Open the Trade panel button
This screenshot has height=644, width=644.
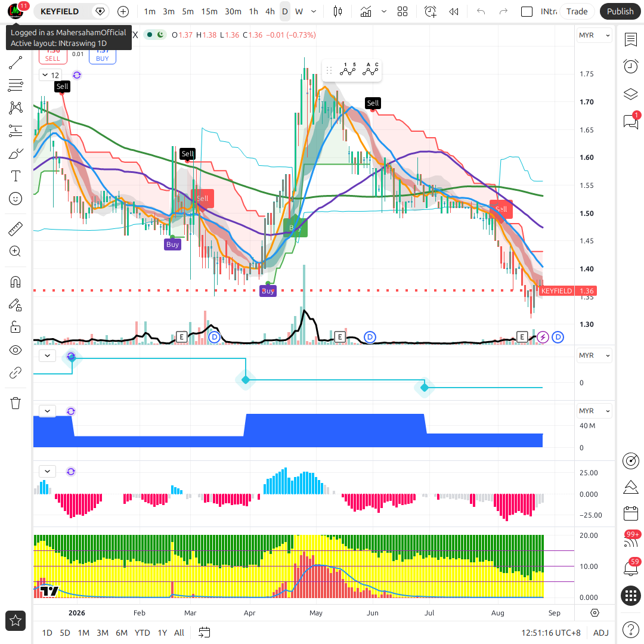577,11
